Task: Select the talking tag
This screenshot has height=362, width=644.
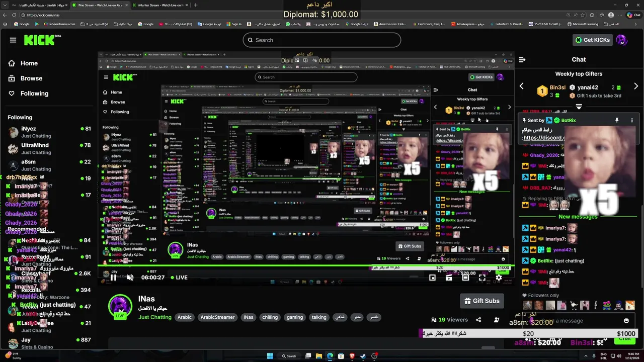Action: (319, 317)
